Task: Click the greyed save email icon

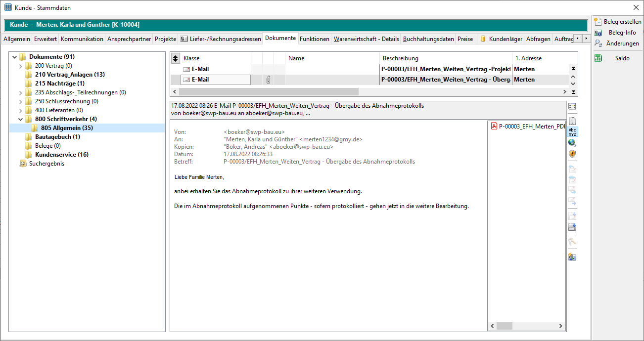Action: 572,216
